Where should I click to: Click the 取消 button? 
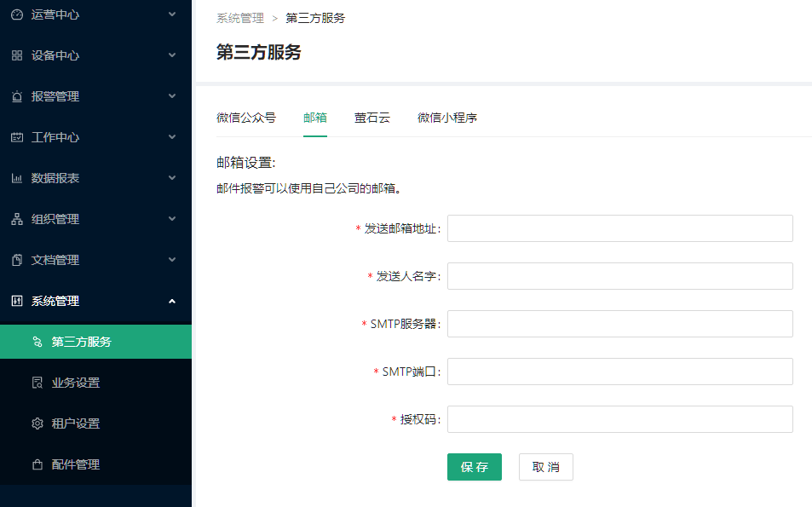[x=546, y=467]
